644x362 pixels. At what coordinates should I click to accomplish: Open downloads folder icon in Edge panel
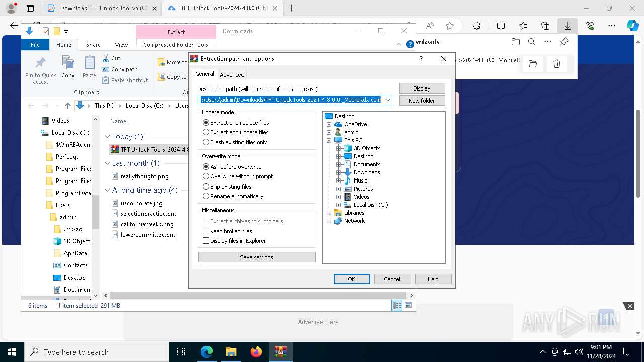coord(515,42)
